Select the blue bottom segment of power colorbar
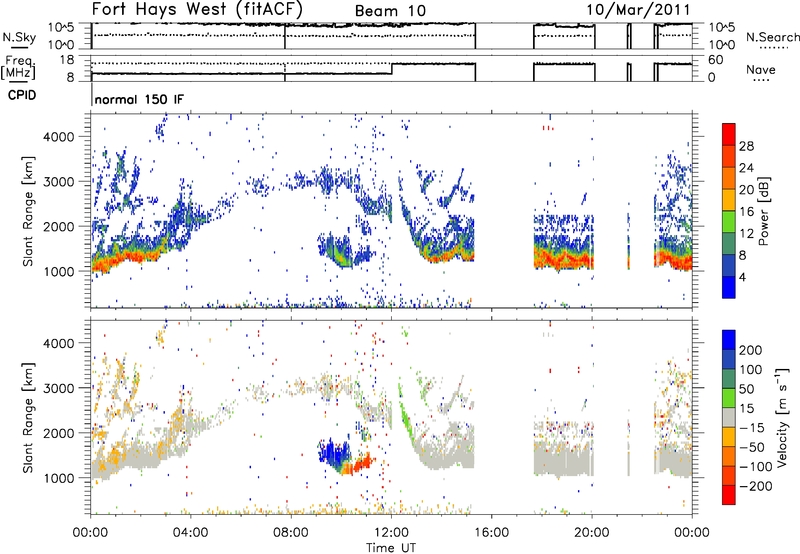This screenshot has width=800, height=554. (x=729, y=287)
